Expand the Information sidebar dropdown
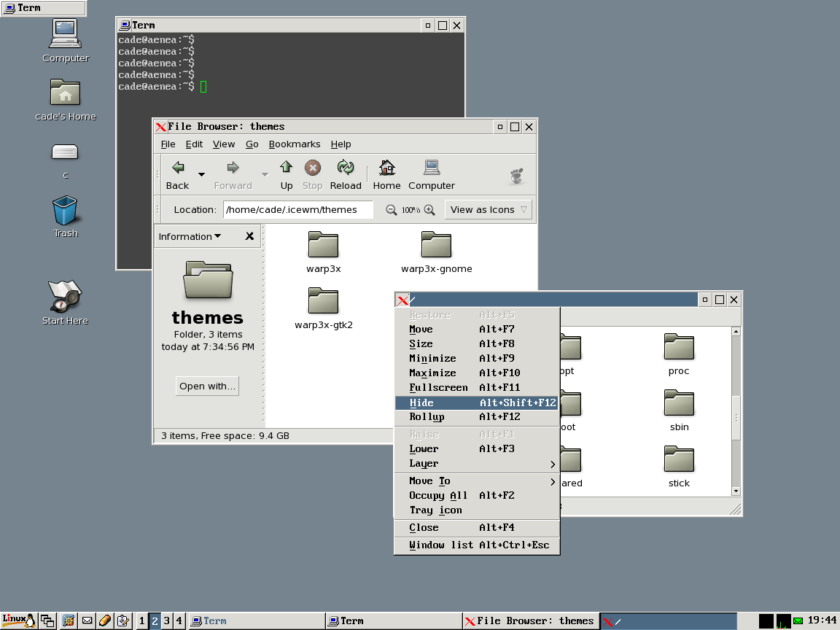This screenshot has height=630, width=840. coord(190,236)
